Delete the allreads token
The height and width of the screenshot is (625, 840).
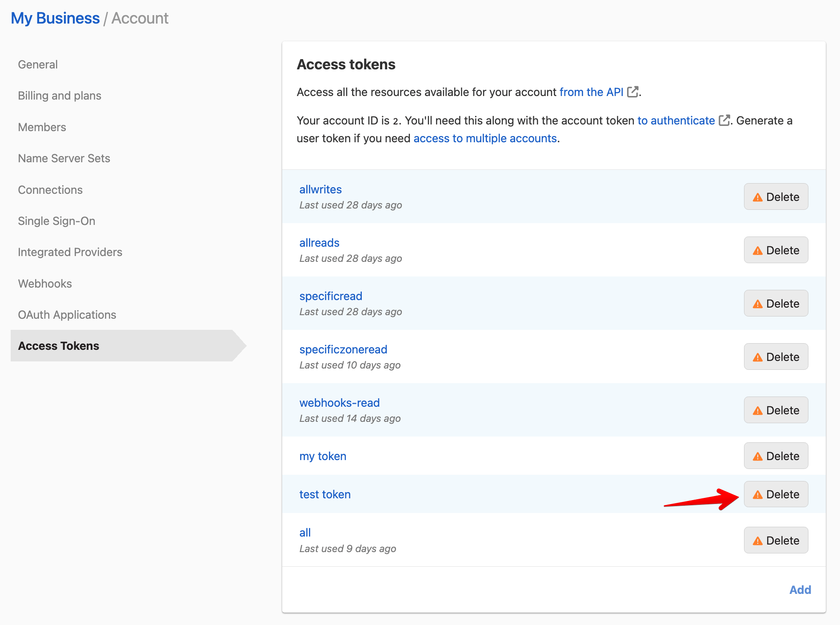[776, 250]
